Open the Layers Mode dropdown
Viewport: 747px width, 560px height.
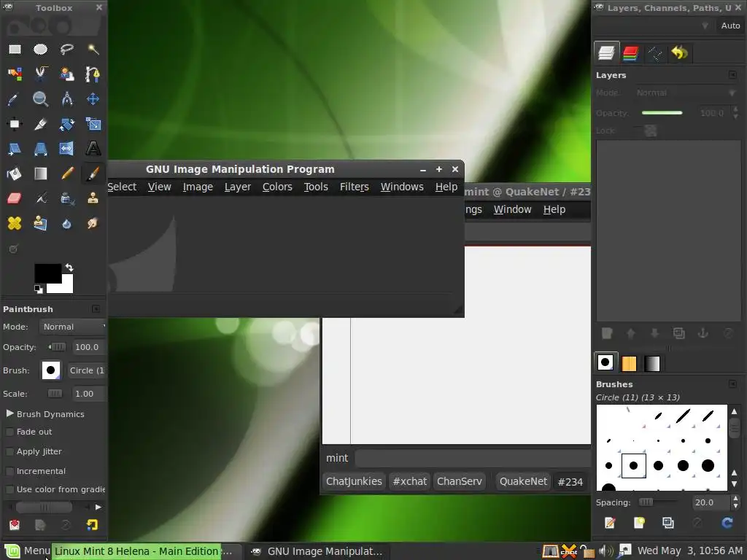(x=686, y=93)
